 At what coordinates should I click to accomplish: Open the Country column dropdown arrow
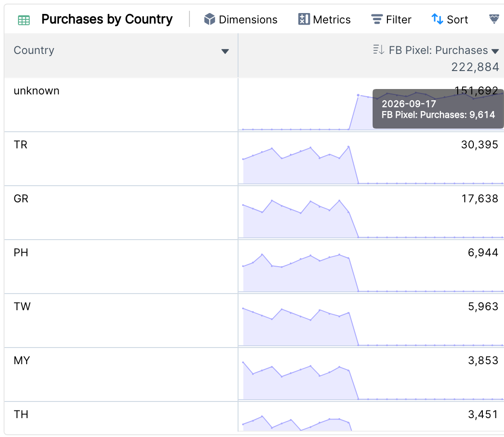pyautogui.click(x=225, y=51)
